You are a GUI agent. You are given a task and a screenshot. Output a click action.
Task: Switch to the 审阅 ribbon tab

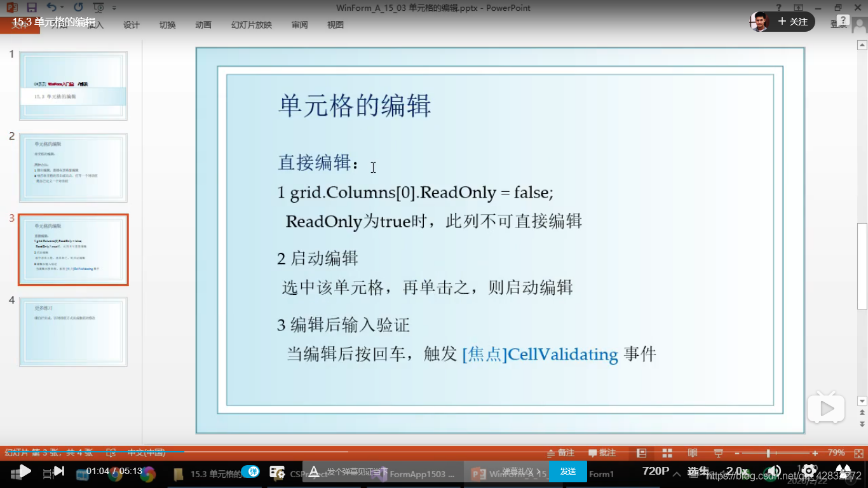click(x=300, y=25)
